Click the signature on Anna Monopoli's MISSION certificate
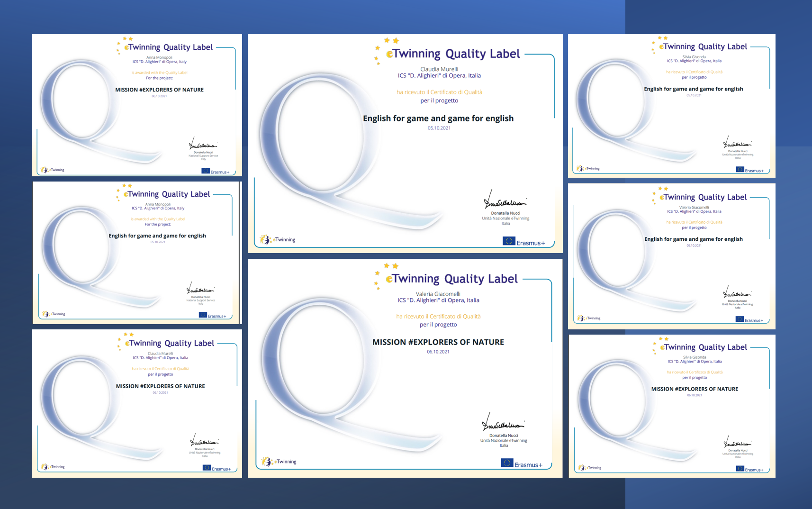This screenshot has height=509, width=812. (203, 144)
